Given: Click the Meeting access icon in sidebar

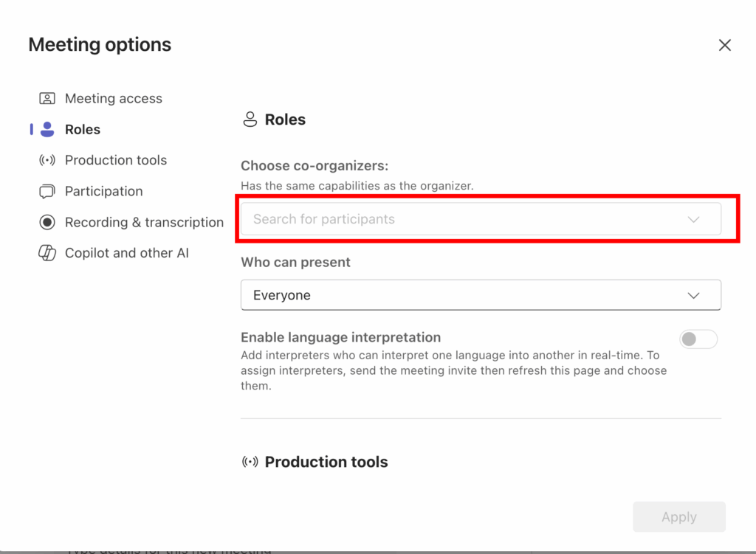Looking at the screenshot, I should click(47, 98).
